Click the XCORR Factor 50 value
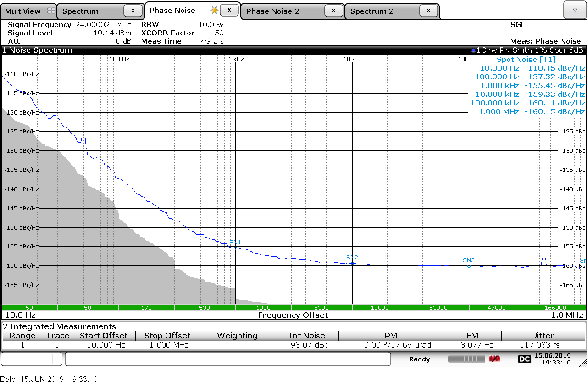Image resolution: width=587 pixels, height=392 pixels. 219,33
